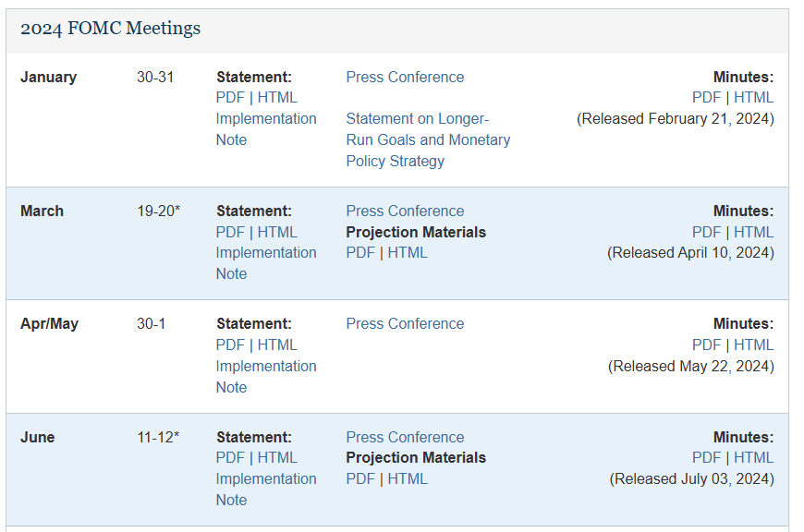Image resolution: width=804 pixels, height=532 pixels.
Task: Open June Press Conference link
Action: pos(405,437)
